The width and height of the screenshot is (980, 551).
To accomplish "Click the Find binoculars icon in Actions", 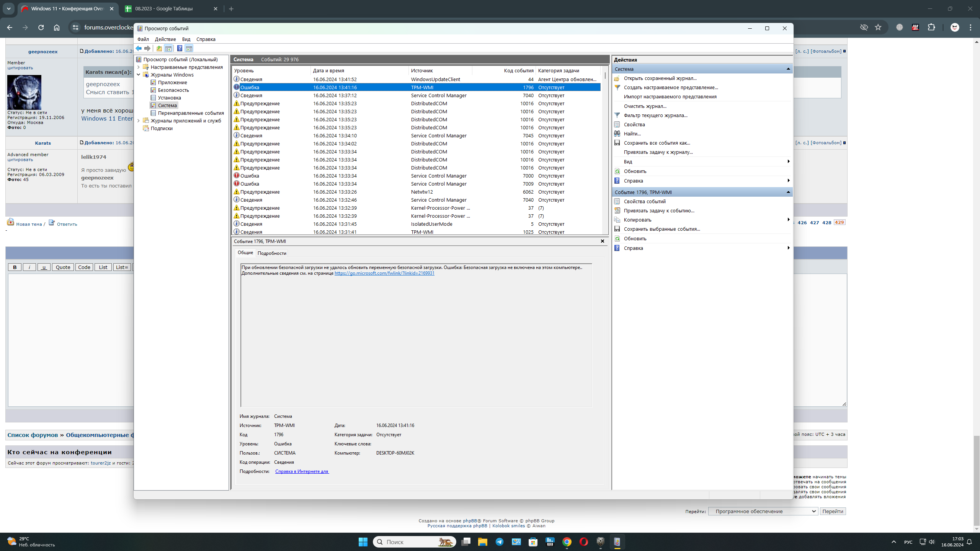I will coord(617,134).
